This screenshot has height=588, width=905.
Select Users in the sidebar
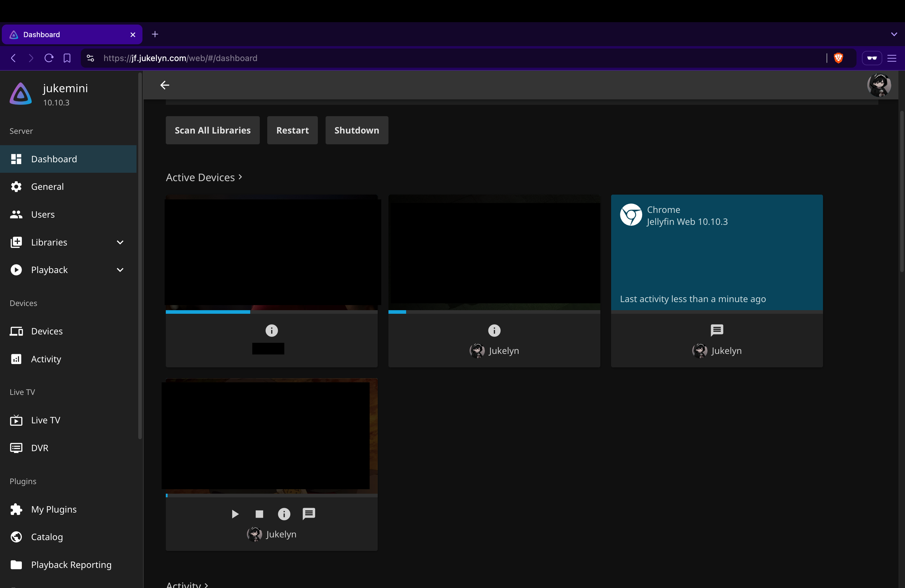[42, 214]
